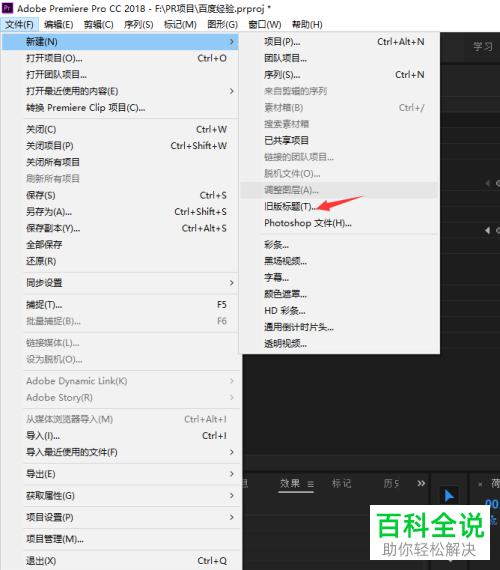
Task: Select 旧版标题(T)... in New submenu
Action: pos(339,206)
